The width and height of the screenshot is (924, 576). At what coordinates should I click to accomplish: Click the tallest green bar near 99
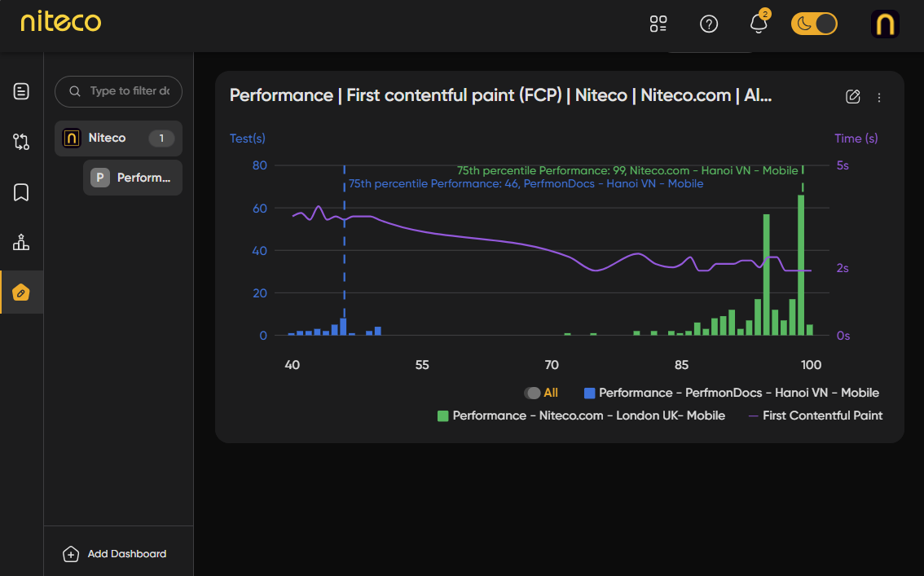click(x=801, y=265)
